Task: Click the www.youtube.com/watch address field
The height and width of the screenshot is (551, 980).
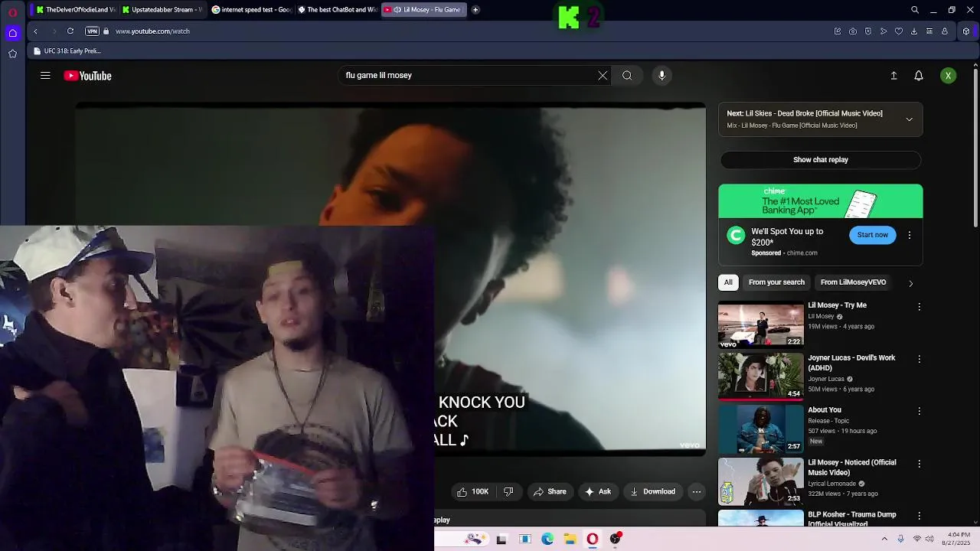Action: tap(152, 31)
